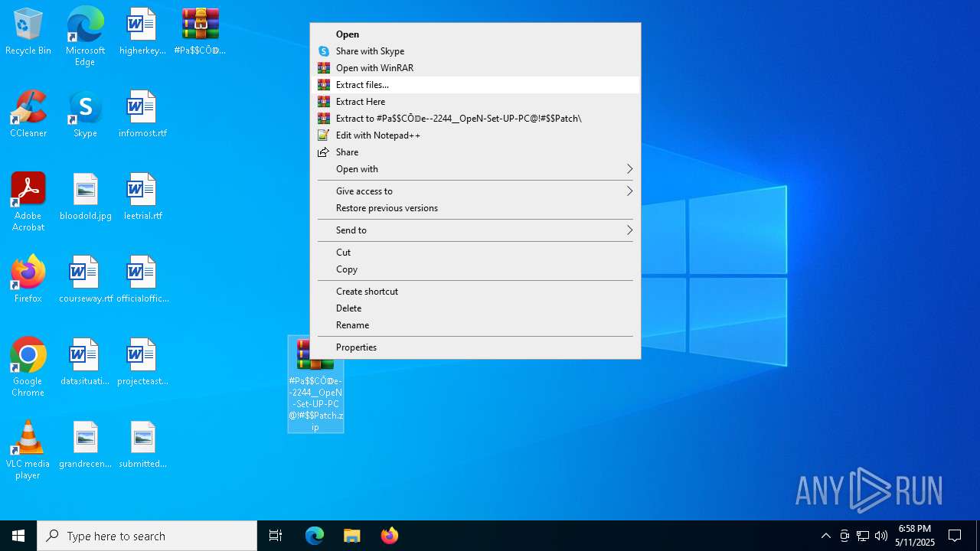
Task: Launch Microsoft Edge from the desktop
Action: [x=85, y=36]
